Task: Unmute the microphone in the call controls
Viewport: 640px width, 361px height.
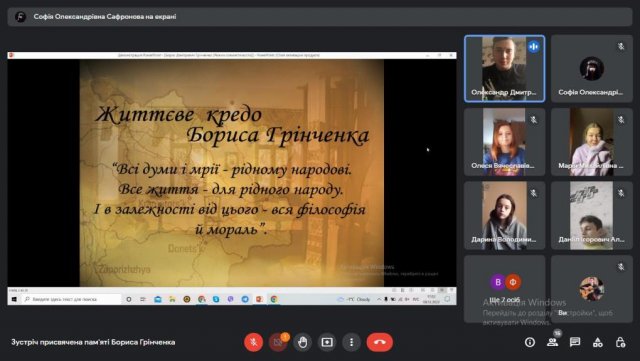Action: [253, 342]
